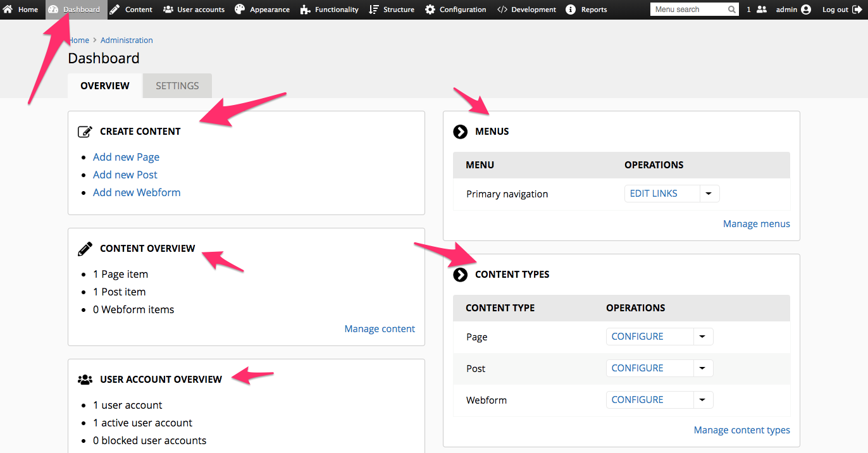Click the '0 blocked user accounts' text
Viewport: 868px width, 453px height.
coord(149,440)
